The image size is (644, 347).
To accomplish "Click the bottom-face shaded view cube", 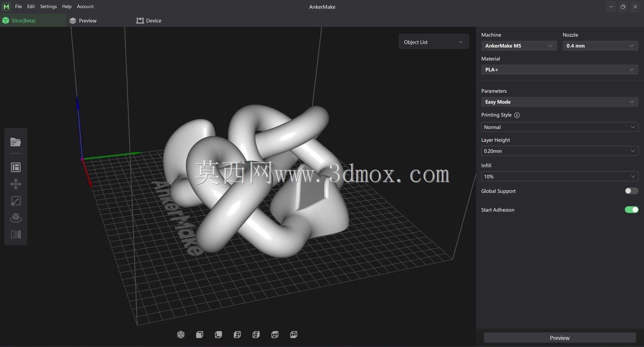I will pyautogui.click(x=294, y=335).
